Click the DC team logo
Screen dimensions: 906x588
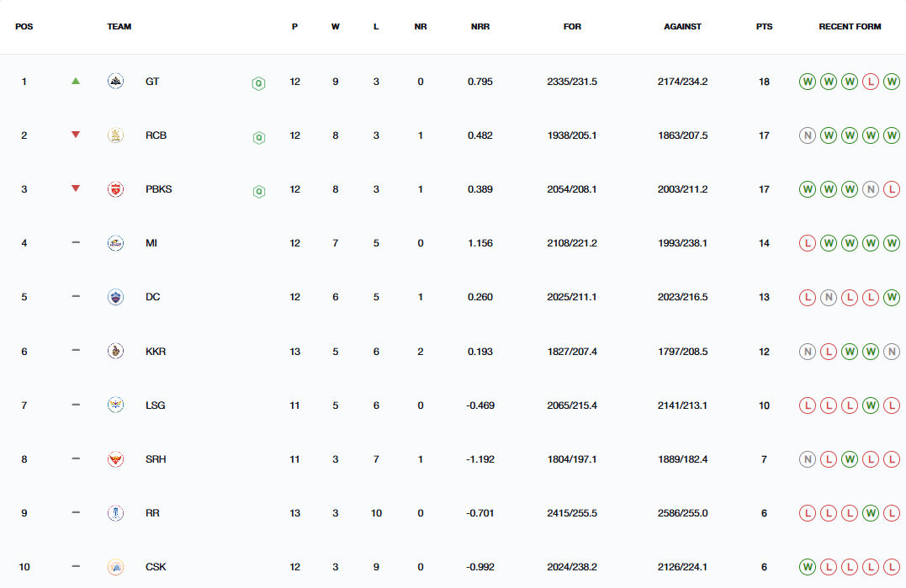115,297
